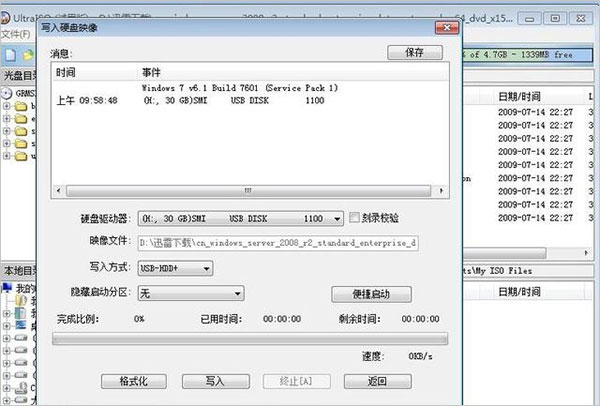Minimize the UltraISO main window
600x406 pixels.
[530, 18]
